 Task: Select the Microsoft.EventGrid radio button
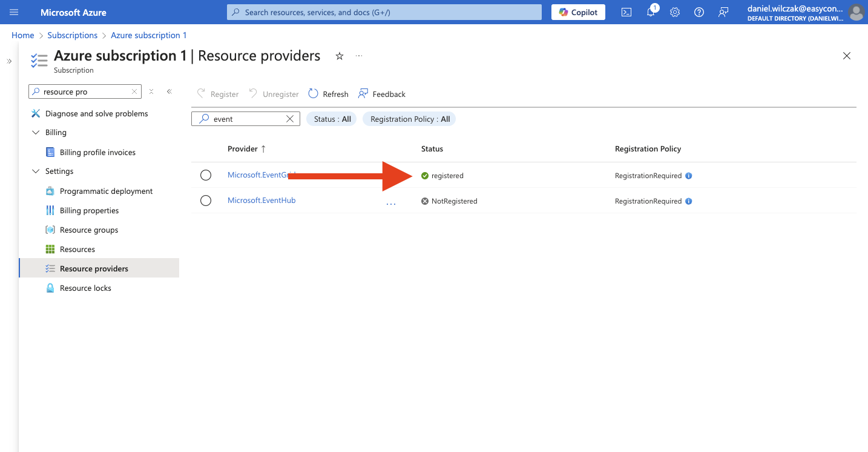(206, 175)
